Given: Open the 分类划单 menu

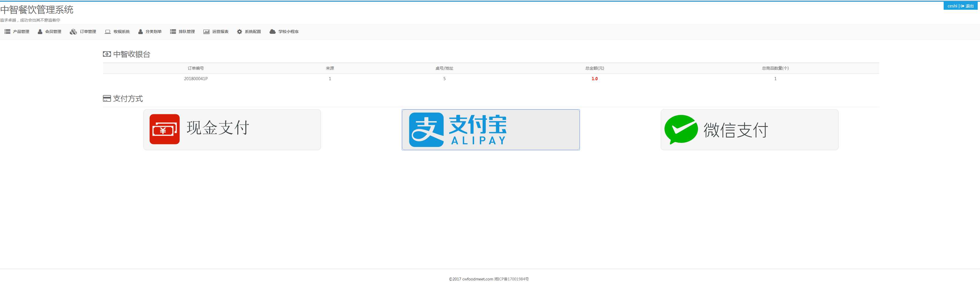Looking at the screenshot, I should click(x=150, y=32).
